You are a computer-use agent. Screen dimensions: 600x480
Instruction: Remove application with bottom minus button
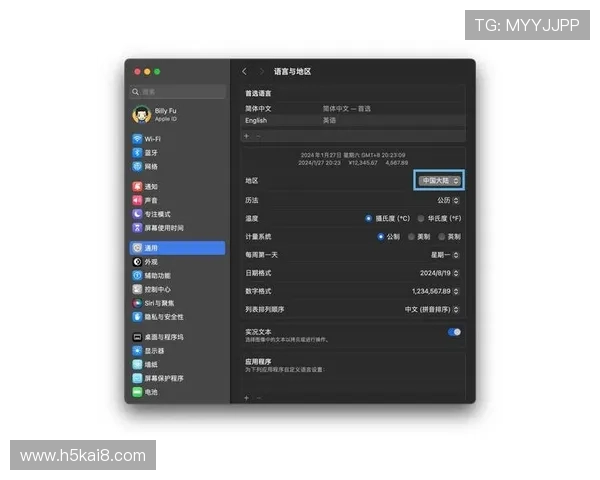[259, 398]
